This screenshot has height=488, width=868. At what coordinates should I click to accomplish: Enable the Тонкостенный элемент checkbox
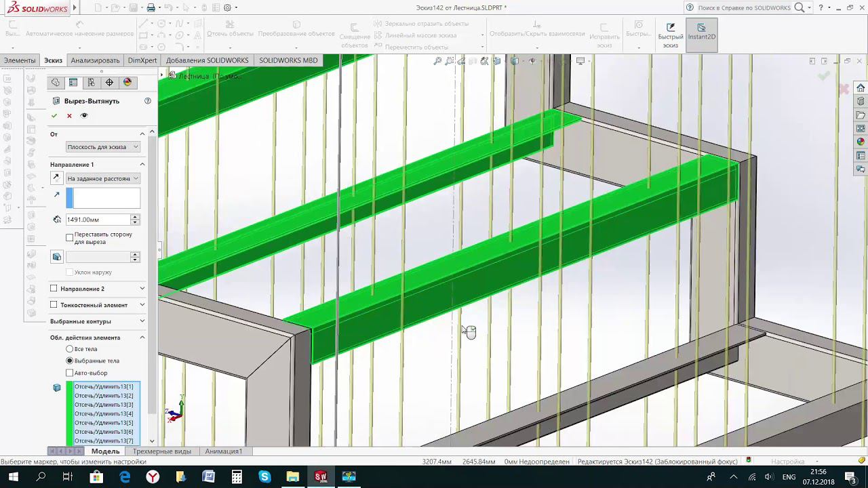[x=54, y=305]
